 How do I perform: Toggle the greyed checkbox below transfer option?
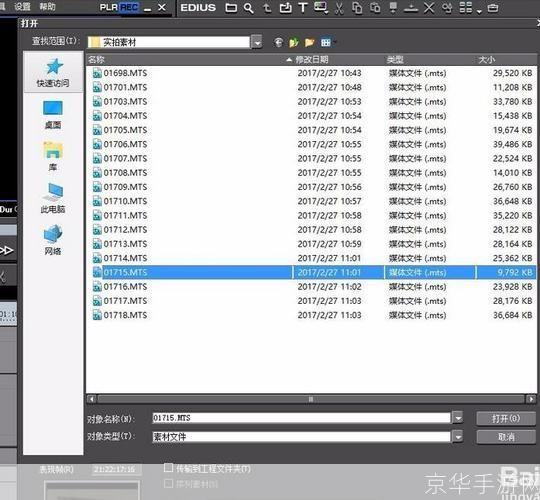pyautogui.click(x=168, y=483)
